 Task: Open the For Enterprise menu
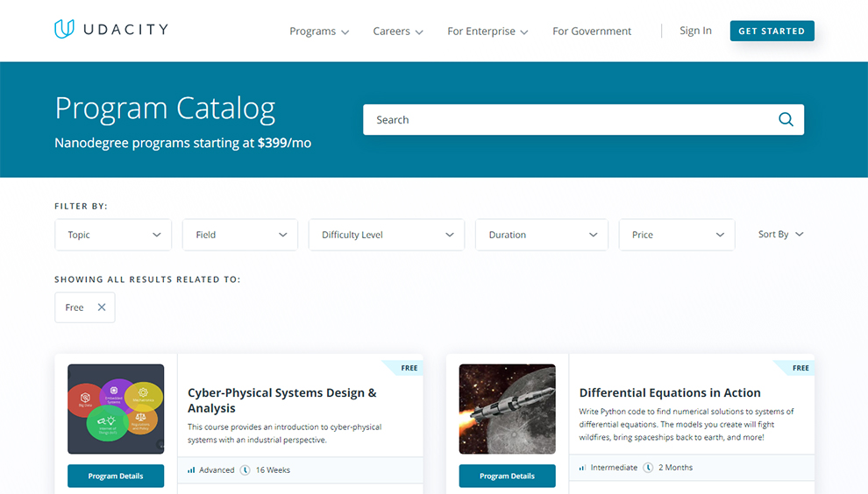click(487, 32)
